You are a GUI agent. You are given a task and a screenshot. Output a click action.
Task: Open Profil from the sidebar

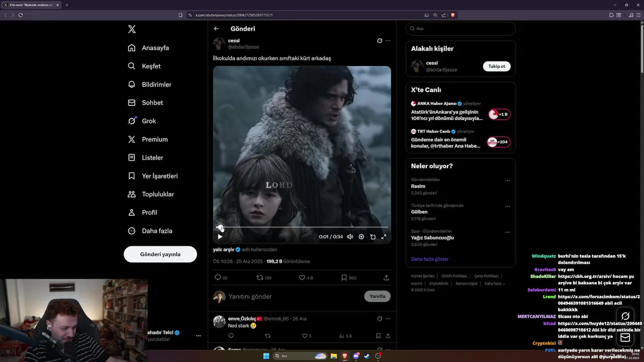pos(142,212)
